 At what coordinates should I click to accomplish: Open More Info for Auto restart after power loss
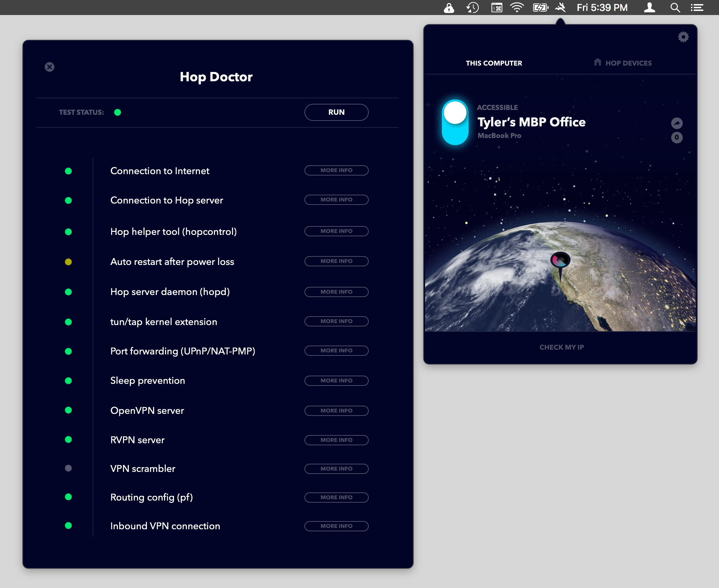coord(336,261)
